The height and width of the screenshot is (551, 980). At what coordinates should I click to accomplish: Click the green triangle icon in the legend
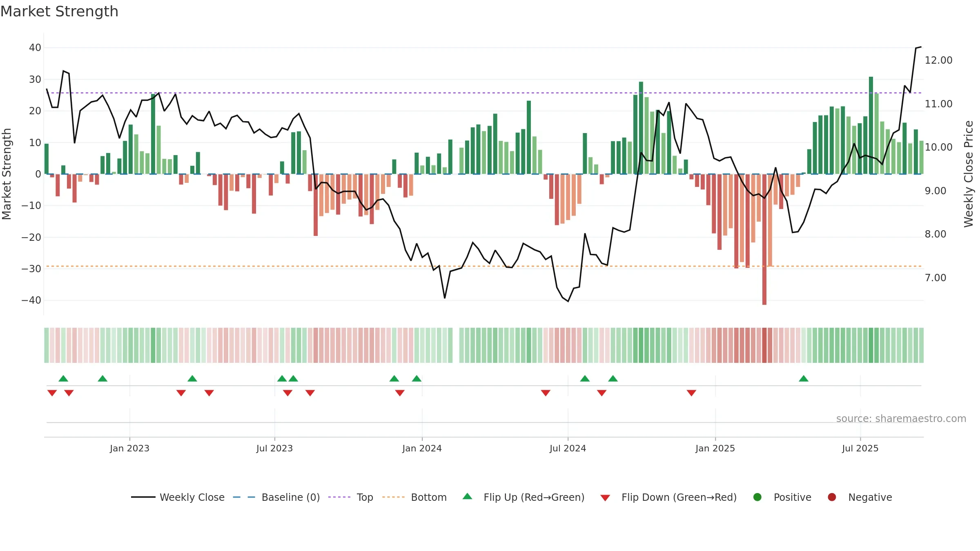pos(468,496)
